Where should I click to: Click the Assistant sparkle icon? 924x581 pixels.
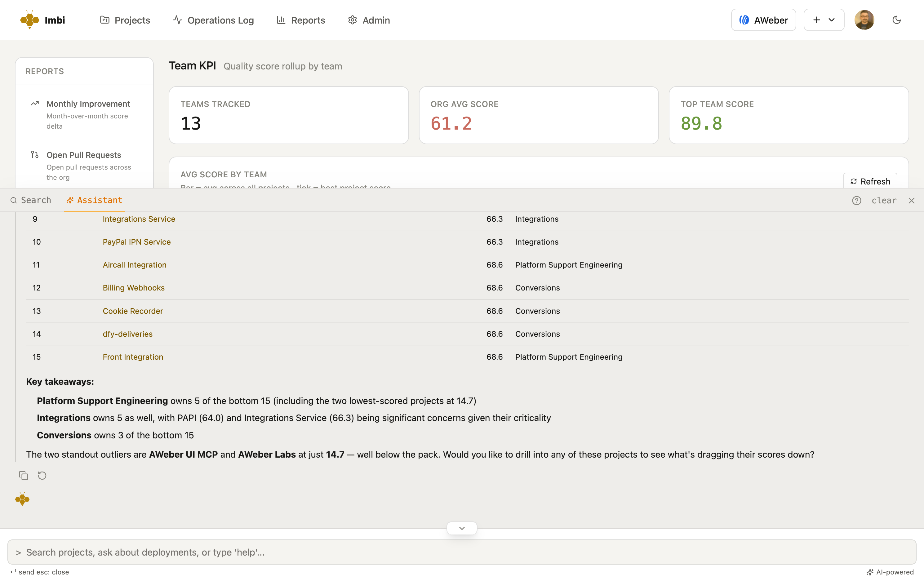coord(70,200)
